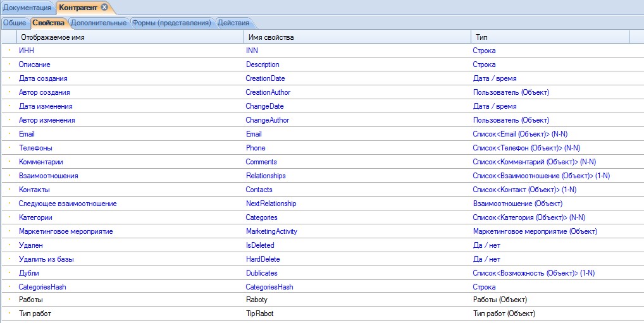Open the Общие tab

tap(14, 23)
